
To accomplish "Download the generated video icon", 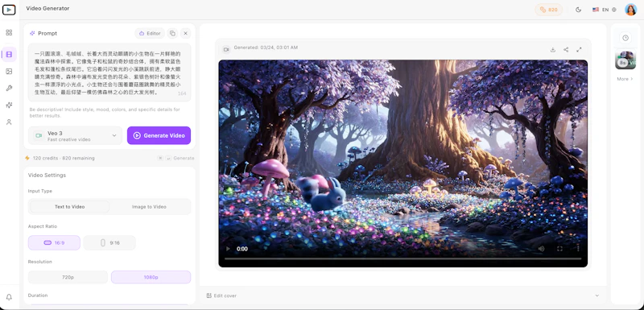I will coord(553,50).
